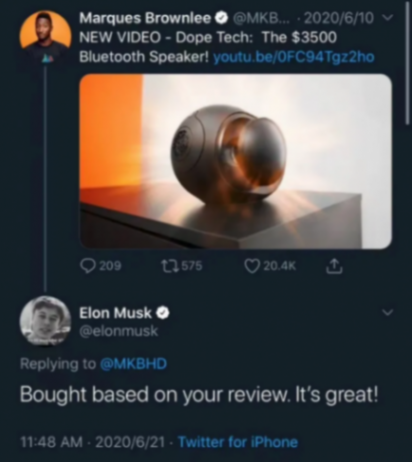Expand the options chevron on Marques's tweet
This screenshot has height=462, width=412.
(388, 17)
